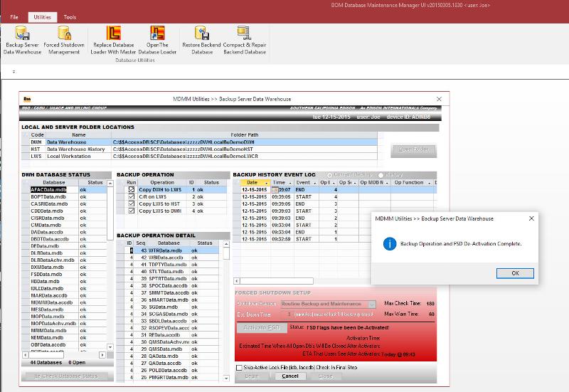Open the Customize Quick Access Toolbar arrow

tap(14, 72)
